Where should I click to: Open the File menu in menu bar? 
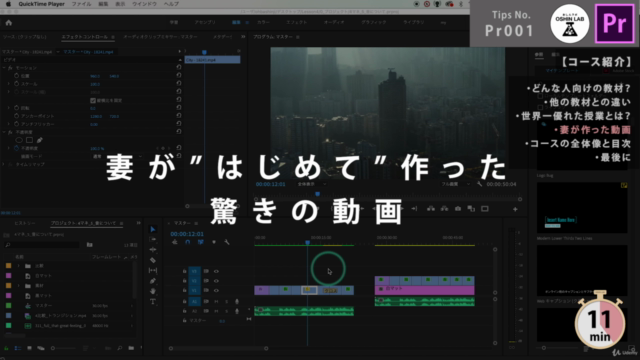point(81,4)
